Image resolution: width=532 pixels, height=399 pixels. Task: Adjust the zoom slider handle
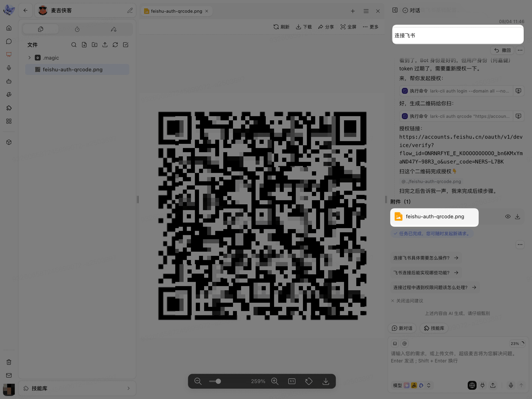pyautogui.click(x=218, y=381)
